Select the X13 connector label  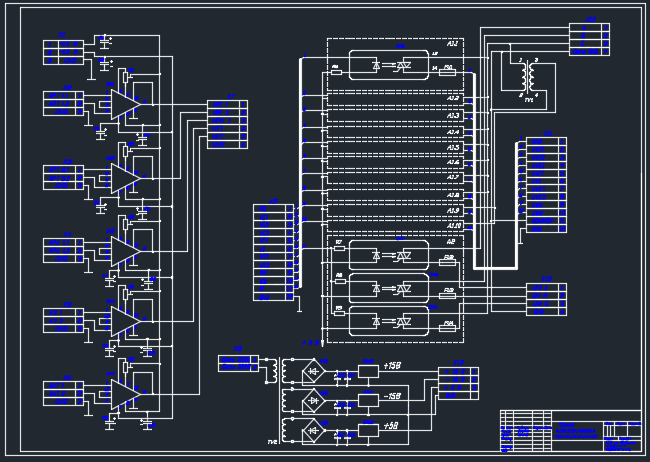(x=458, y=362)
